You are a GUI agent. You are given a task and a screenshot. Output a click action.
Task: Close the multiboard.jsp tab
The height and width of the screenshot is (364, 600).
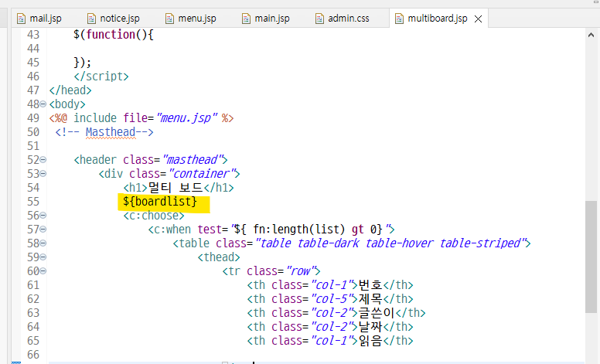[x=478, y=19]
